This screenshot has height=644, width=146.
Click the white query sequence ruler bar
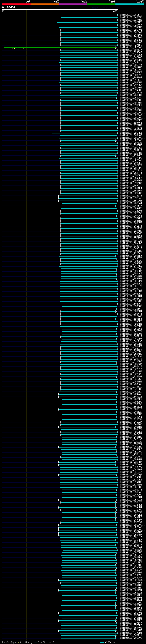click(60, 10)
